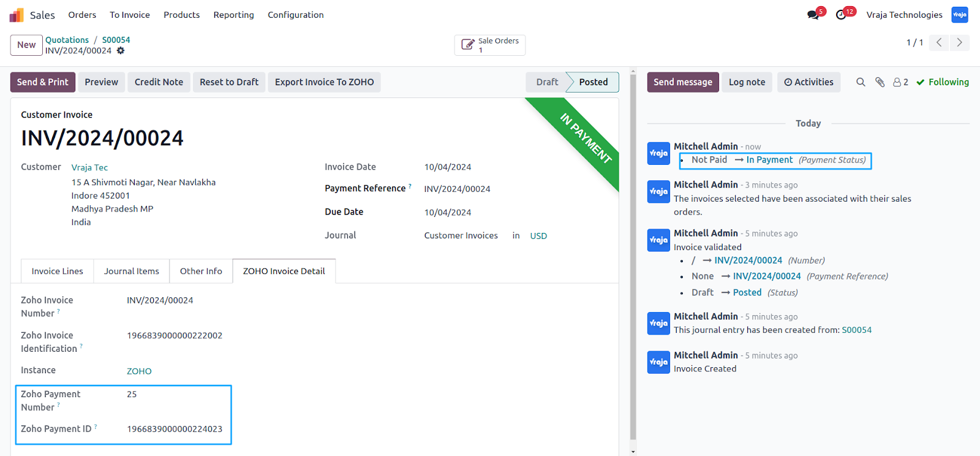The height and width of the screenshot is (456, 980).
Task: Click Mitchell Admin avatar on 'Not Paid' message
Action: pyautogui.click(x=658, y=153)
